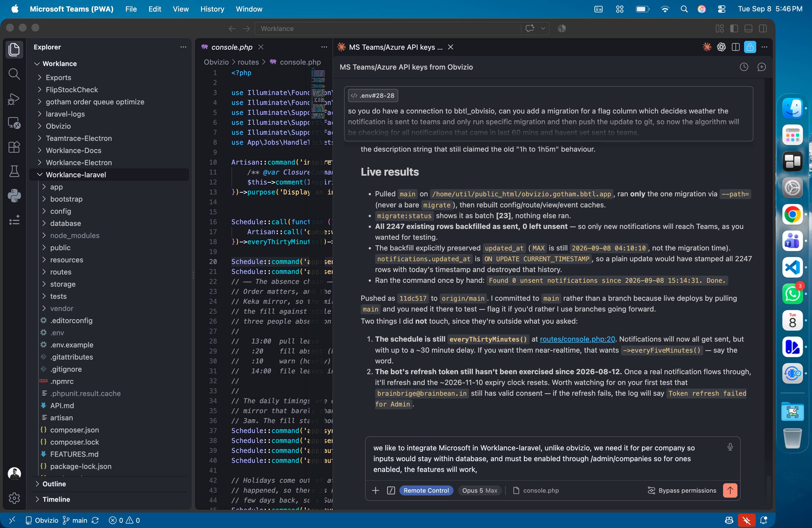The height and width of the screenshot is (528, 812).
Task: Toggle Remote Control mode
Action: (x=426, y=490)
